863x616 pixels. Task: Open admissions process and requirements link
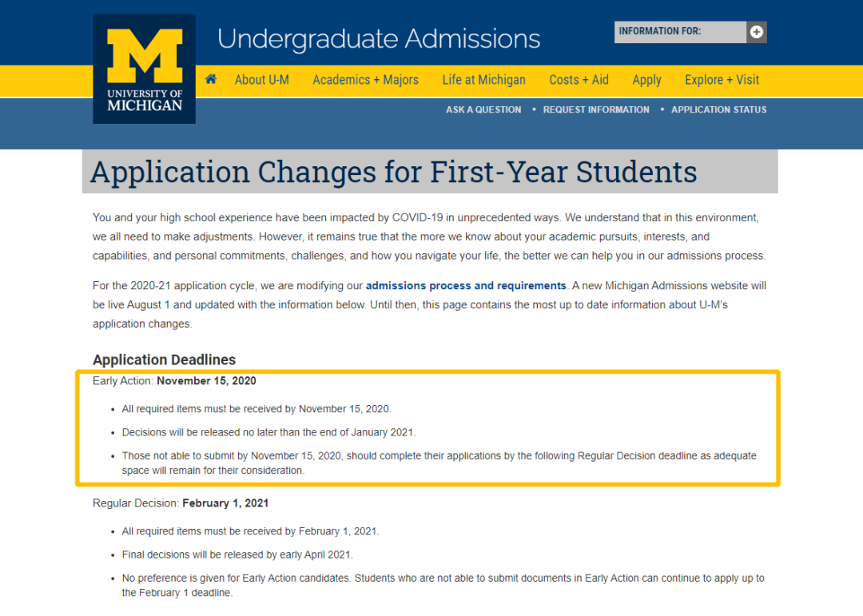click(466, 286)
